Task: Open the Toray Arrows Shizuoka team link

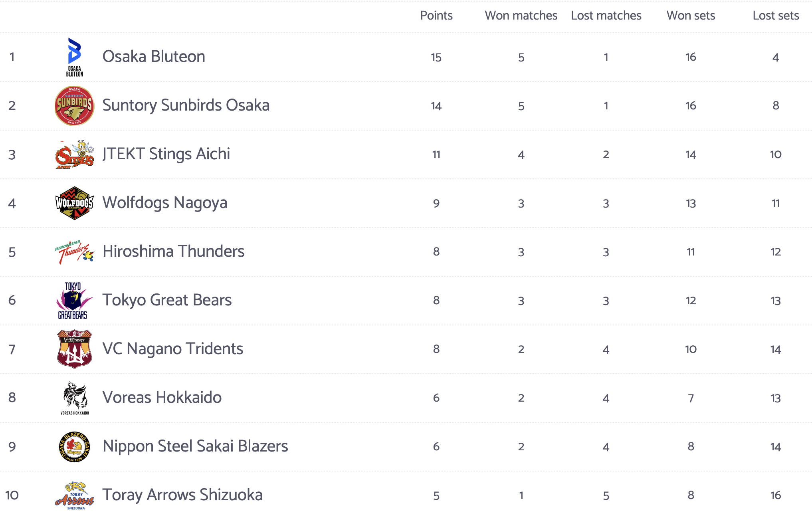Action: (x=182, y=495)
